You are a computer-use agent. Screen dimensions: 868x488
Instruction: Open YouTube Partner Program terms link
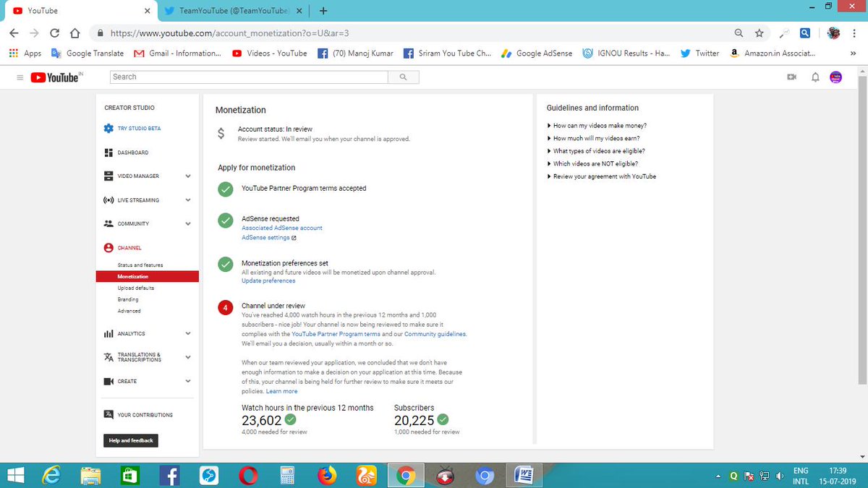(336, 334)
